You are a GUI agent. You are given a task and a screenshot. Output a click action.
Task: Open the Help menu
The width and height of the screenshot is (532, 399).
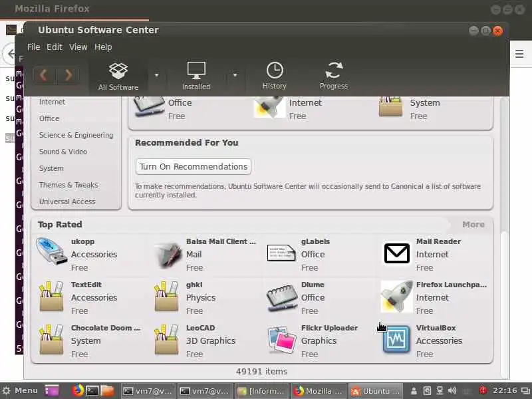103,47
